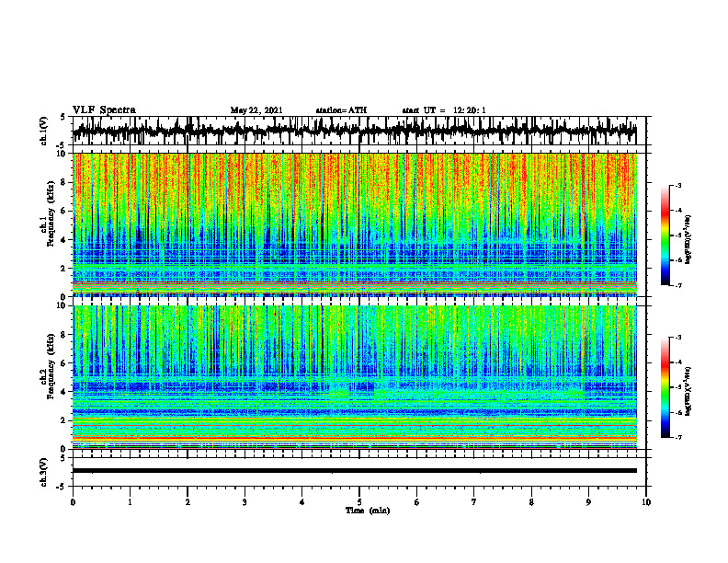Click the "6" kHz tick of ch.2 frequency axis
Image resolution: width=728 pixels, height=563 pixels.
click(x=64, y=363)
